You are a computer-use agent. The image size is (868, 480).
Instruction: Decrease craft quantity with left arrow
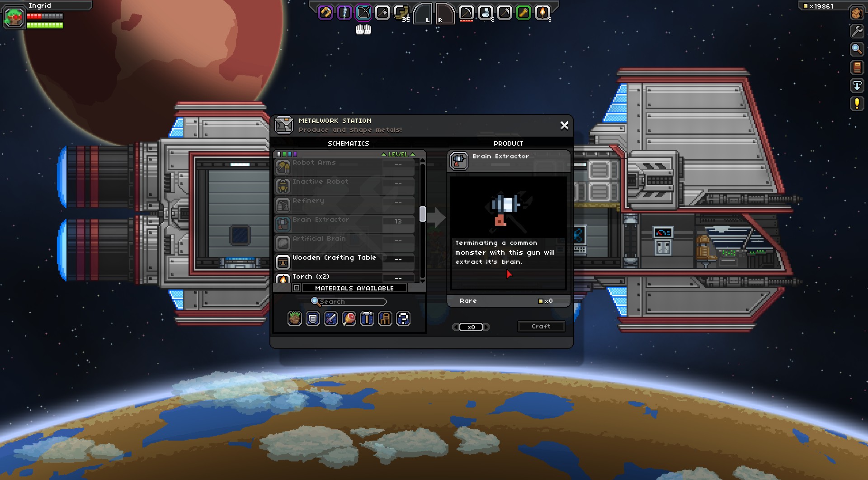455,327
